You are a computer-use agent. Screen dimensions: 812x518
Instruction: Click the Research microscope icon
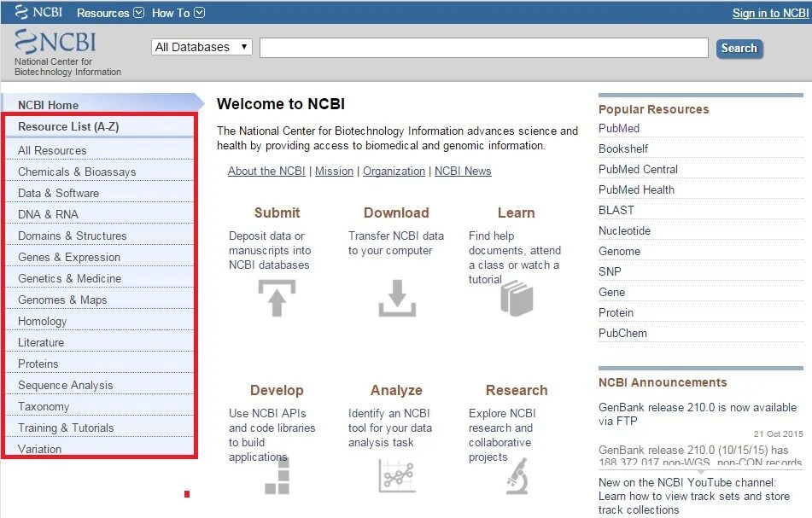pos(517,475)
